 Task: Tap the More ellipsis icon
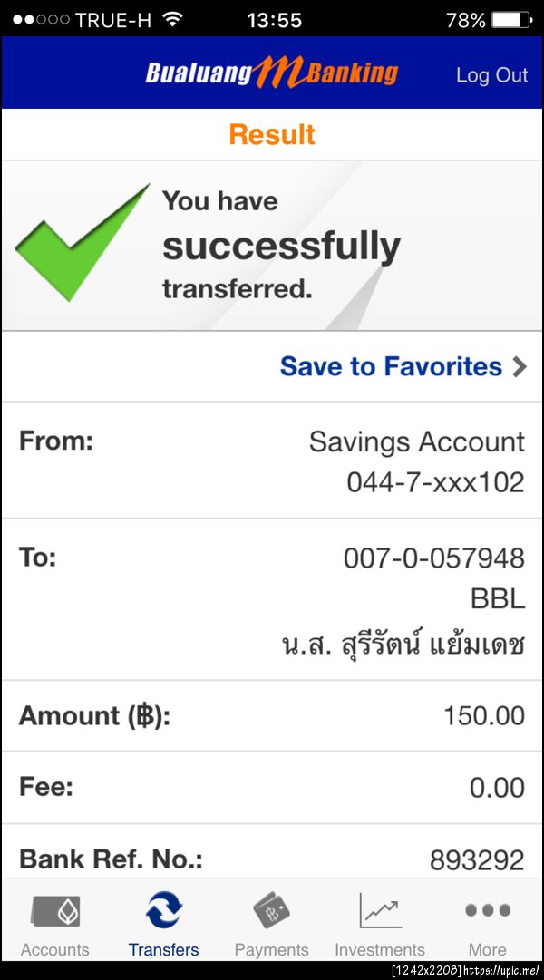click(x=487, y=909)
